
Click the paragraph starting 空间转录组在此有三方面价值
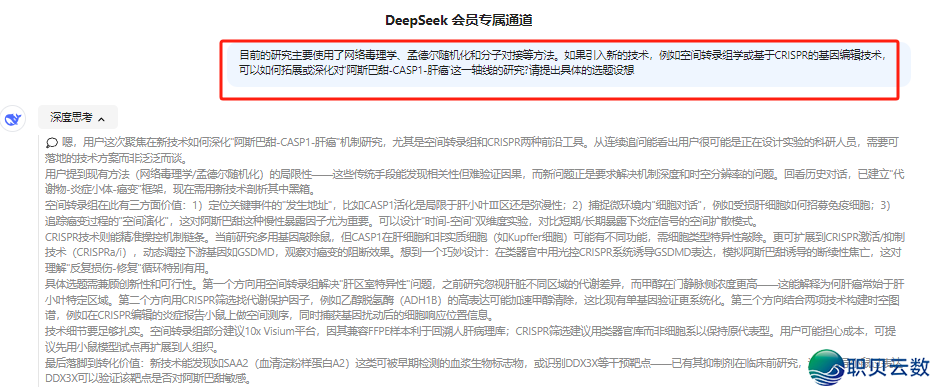[468, 213]
